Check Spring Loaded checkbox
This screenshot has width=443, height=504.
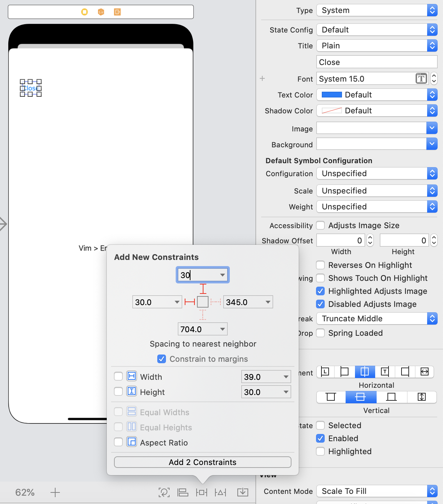320,333
